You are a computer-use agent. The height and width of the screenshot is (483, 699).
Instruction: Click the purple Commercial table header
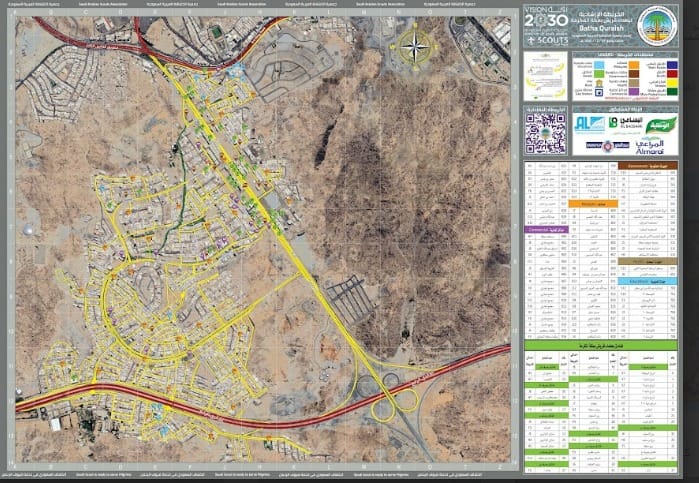pyautogui.click(x=544, y=229)
